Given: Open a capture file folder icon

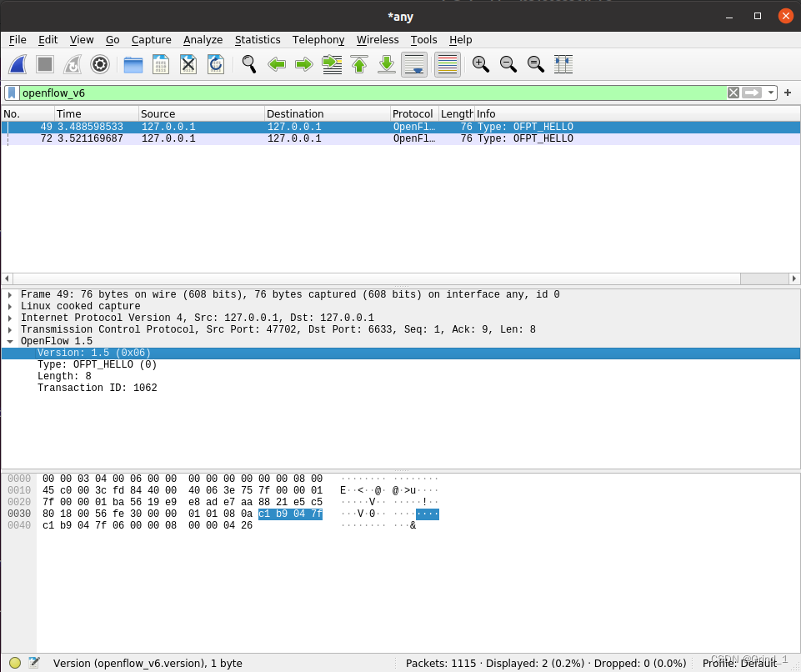Looking at the screenshot, I should tap(133, 64).
